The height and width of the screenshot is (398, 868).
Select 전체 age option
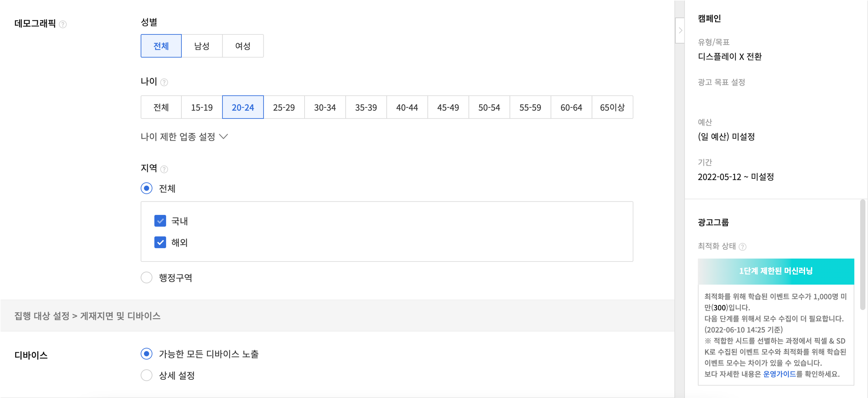[x=161, y=107]
